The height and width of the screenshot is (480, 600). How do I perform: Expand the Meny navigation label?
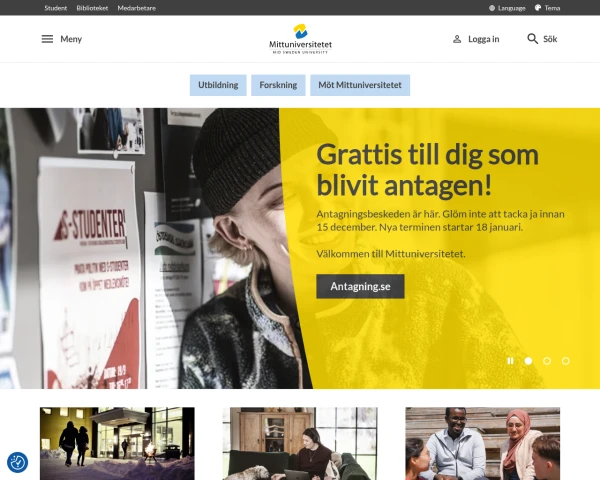click(71, 39)
